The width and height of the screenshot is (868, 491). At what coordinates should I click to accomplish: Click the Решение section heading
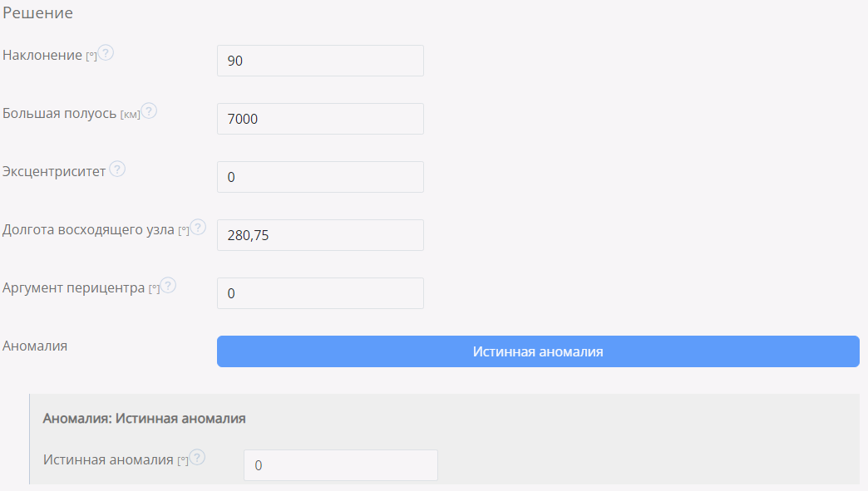coord(37,13)
